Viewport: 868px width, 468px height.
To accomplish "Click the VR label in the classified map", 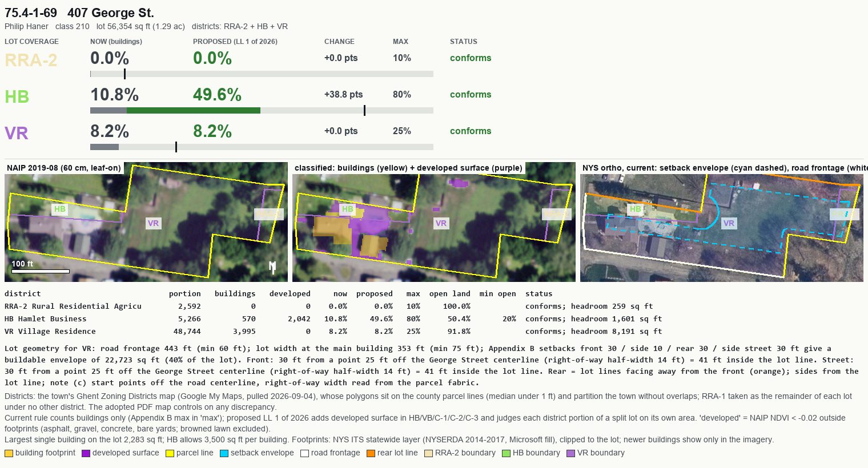I will point(441,223).
